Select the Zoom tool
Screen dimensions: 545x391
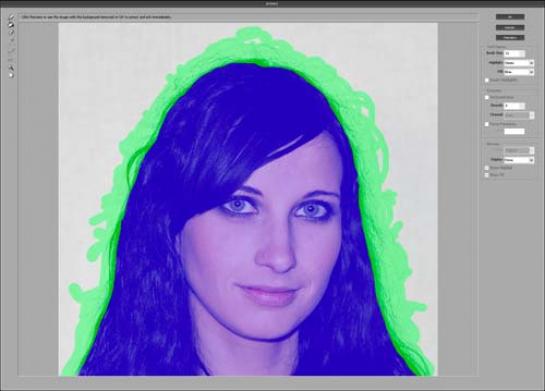coord(11,68)
